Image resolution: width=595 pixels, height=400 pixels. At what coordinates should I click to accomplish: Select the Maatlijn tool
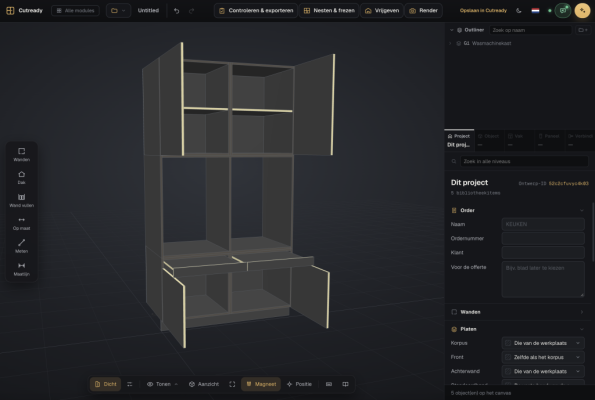point(22,269)
